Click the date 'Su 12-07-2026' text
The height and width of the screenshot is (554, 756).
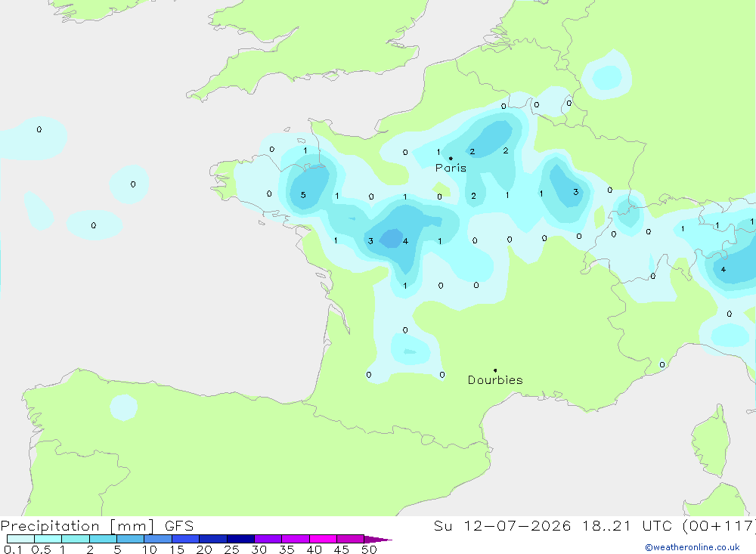502,526
